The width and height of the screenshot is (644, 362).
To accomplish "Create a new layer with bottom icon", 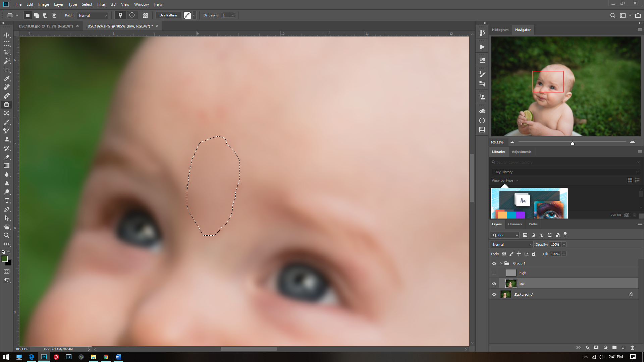I will pos(624,348).
